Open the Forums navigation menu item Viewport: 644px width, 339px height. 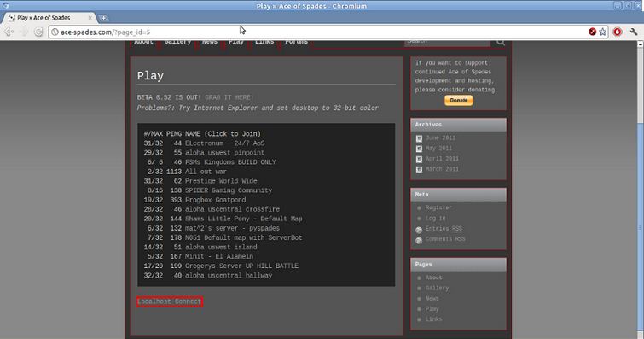coord(297,43)
